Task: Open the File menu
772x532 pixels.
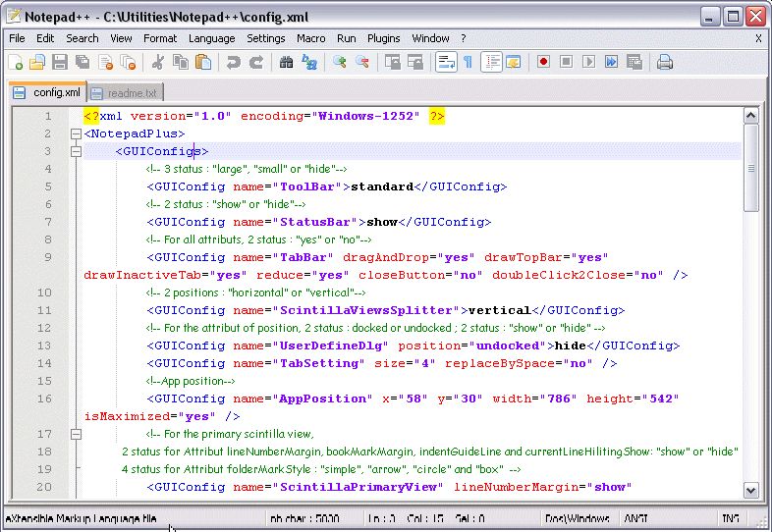Action: (17, 38)
